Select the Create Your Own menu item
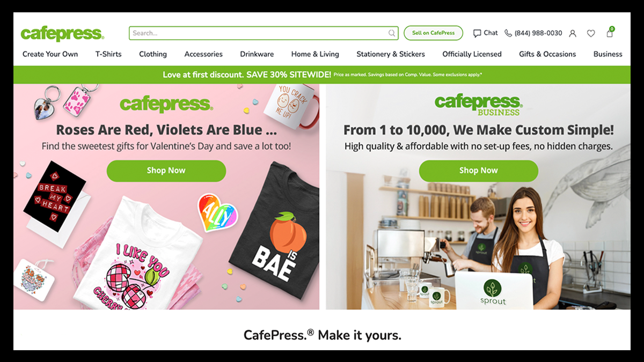Viewport: 644px width, 362px height. (50, 54)
